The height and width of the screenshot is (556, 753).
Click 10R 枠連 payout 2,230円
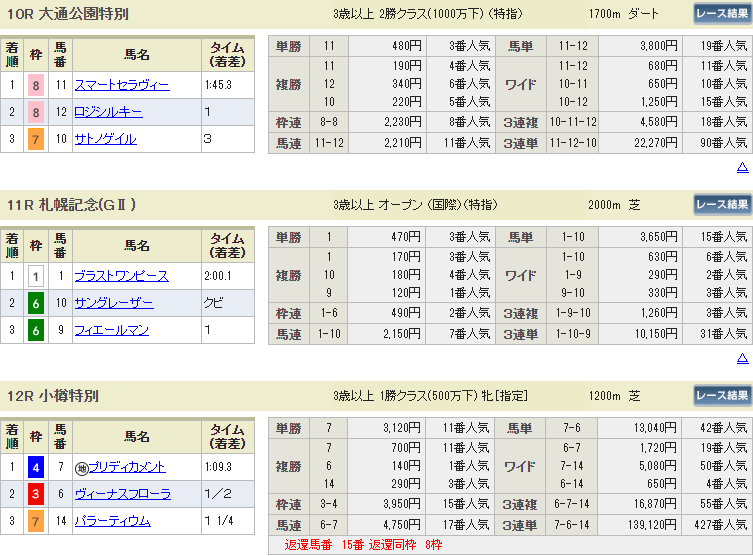point(403,122)
